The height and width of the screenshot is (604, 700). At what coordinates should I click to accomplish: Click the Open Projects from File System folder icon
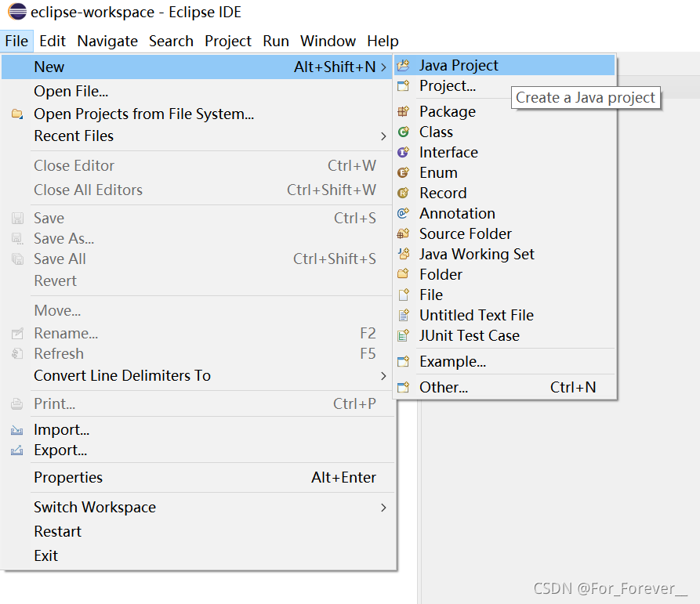[x=17, y=114]
